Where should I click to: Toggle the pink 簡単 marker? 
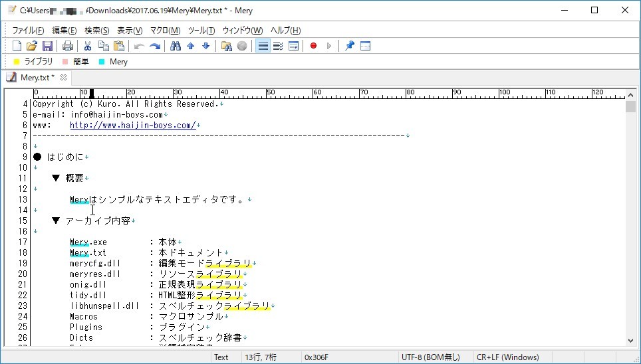tap(76, 62)
